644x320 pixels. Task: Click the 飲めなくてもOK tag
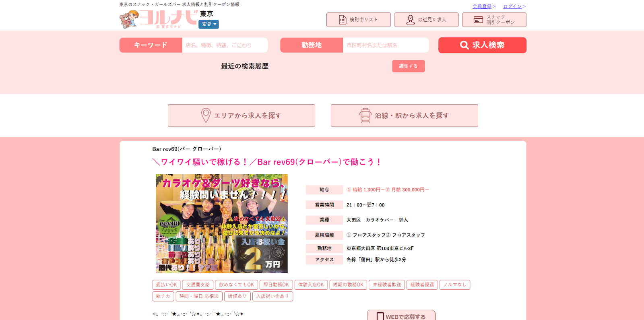pos(236,285)
